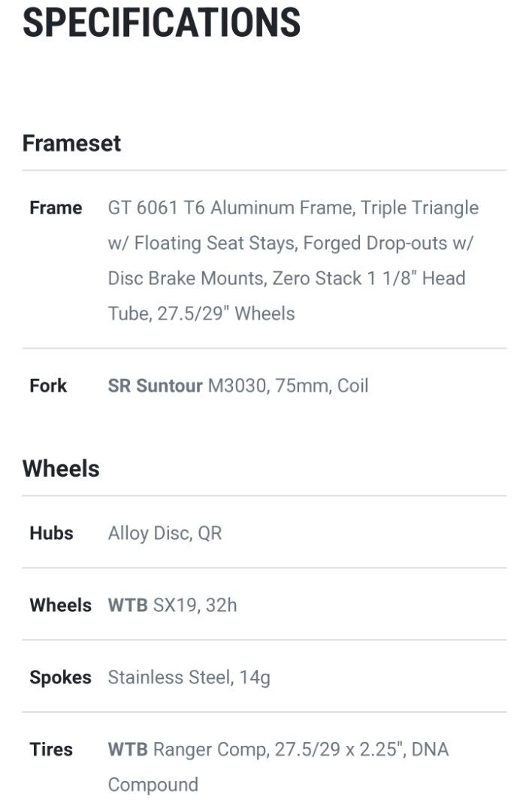Screen dimensions: 529x812
Task: Click the Fork spec label
Action: (48, 386)
